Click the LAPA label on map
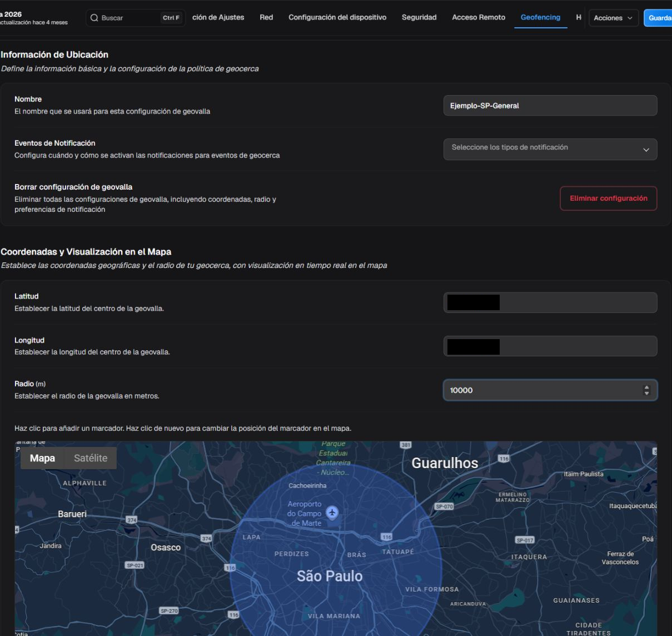 pyautogui.click(x=251, y=537)
